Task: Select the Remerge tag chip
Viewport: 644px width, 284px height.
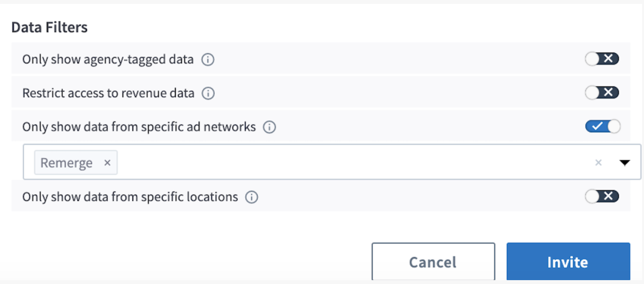Action: 66,162
